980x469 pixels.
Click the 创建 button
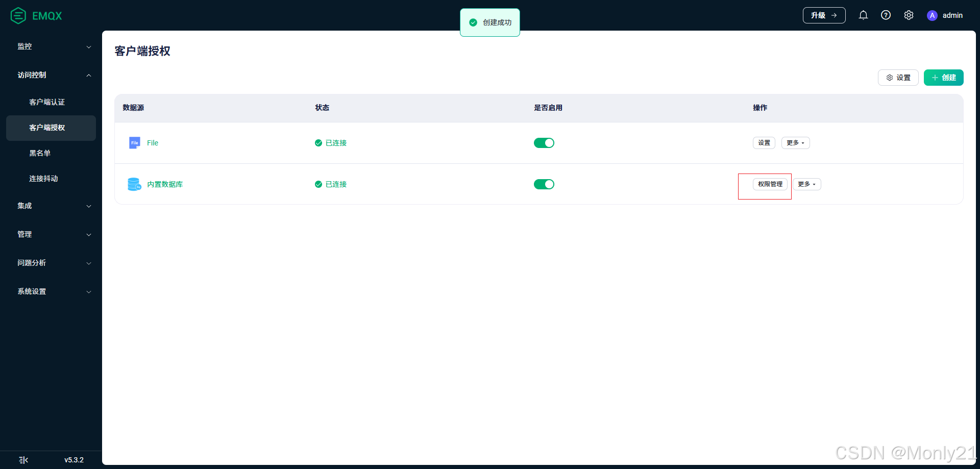[943, 78]
